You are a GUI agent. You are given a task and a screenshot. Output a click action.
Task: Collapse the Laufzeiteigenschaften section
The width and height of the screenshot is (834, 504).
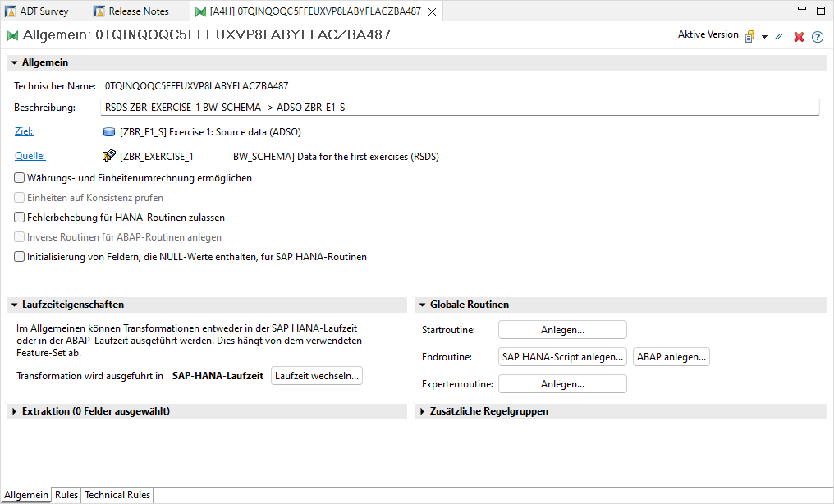[x=14, y=305]
